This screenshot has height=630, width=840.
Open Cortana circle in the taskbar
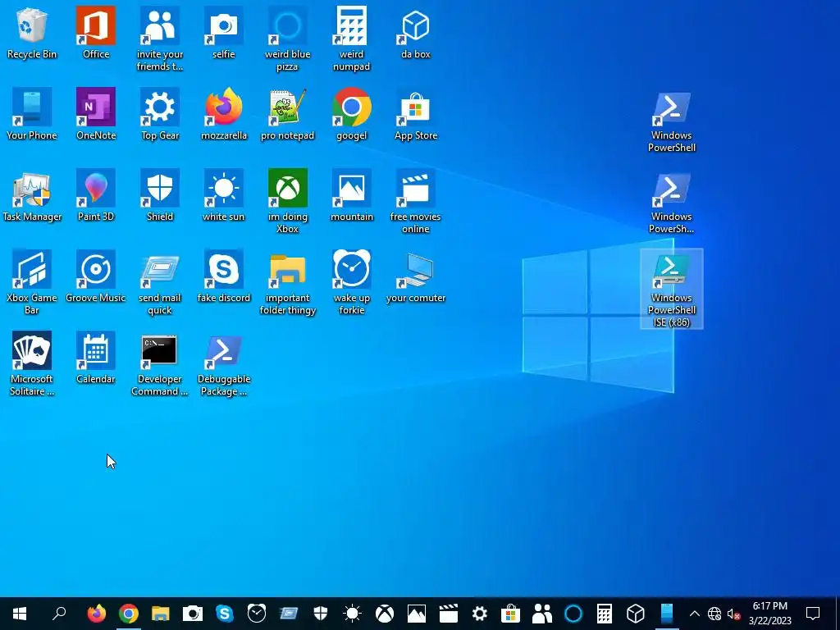(x=573, y=614)
